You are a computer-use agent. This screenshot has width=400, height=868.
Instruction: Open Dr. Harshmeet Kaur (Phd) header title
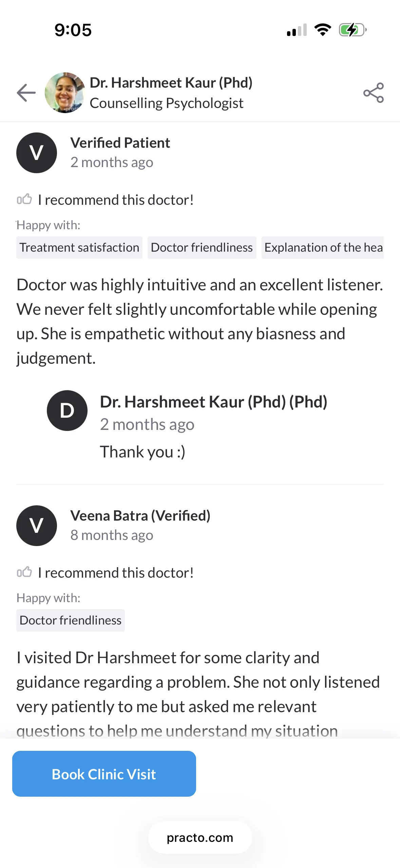point(171,83)
